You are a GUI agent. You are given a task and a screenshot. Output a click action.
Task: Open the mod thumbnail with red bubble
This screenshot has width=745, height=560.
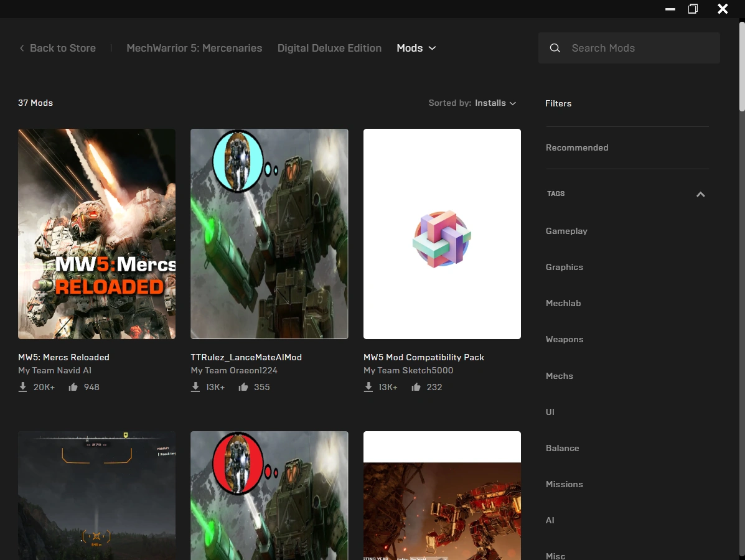click(269, 495)
